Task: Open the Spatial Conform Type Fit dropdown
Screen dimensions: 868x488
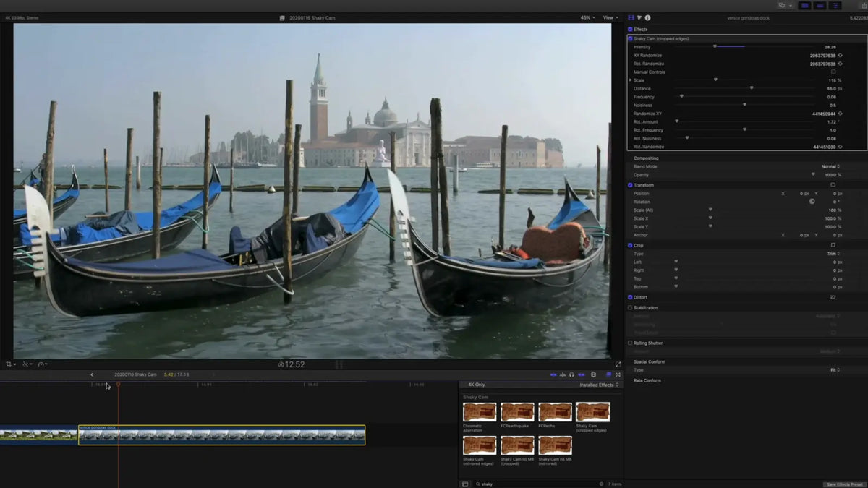Action: click(835, 370)
